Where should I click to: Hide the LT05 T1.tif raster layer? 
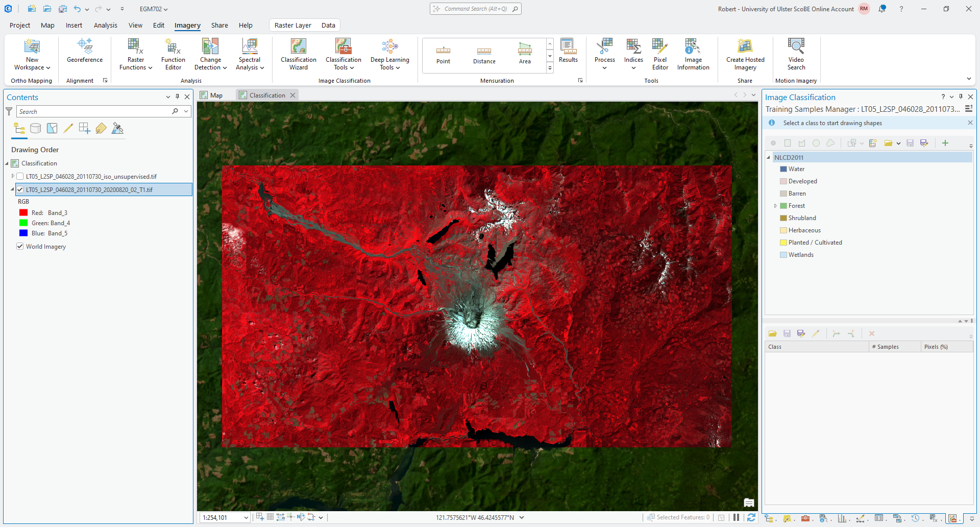point(20,190)
